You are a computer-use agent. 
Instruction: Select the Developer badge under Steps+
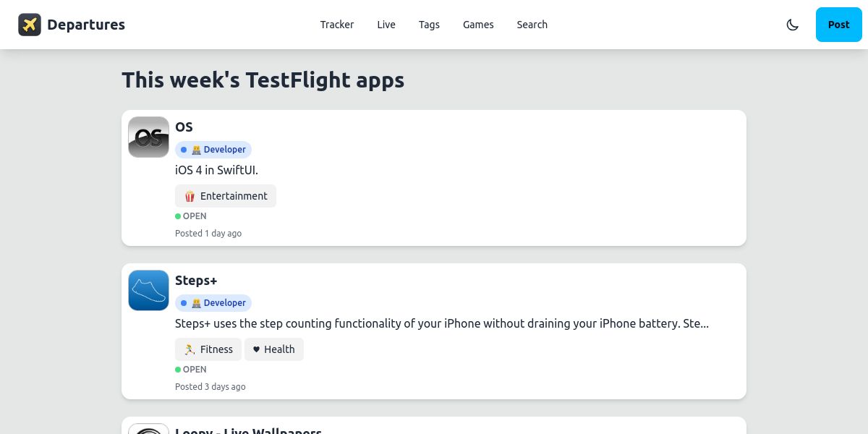(213, 303)
